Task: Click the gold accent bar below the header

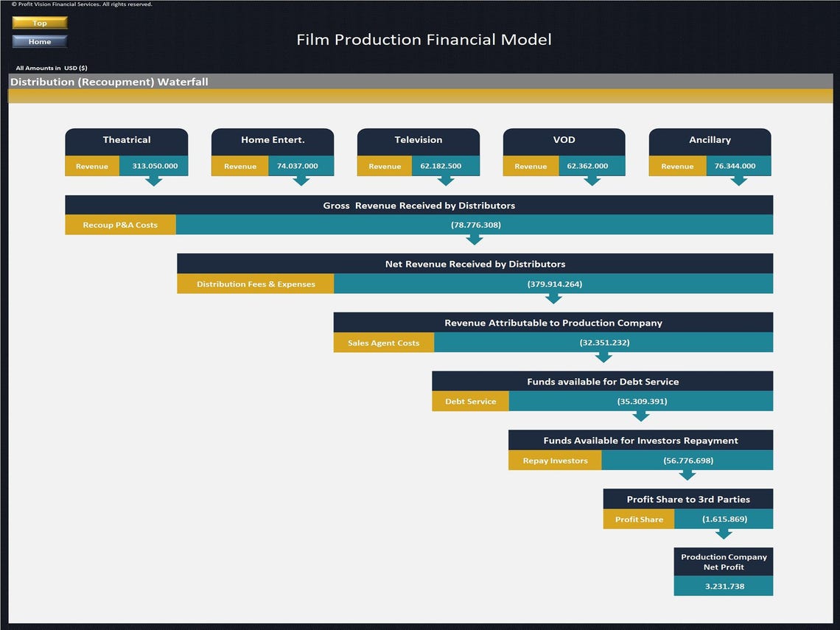Action: 420,94
